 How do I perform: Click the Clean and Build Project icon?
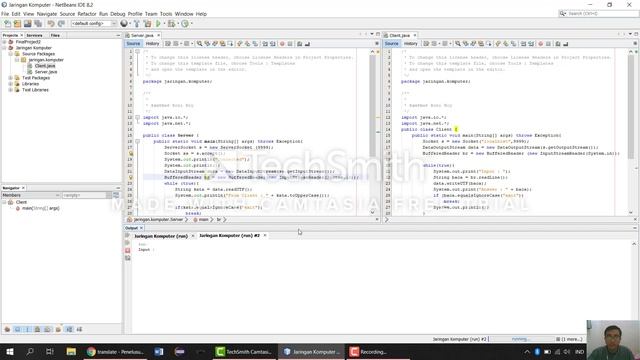[x=147, y=24]
